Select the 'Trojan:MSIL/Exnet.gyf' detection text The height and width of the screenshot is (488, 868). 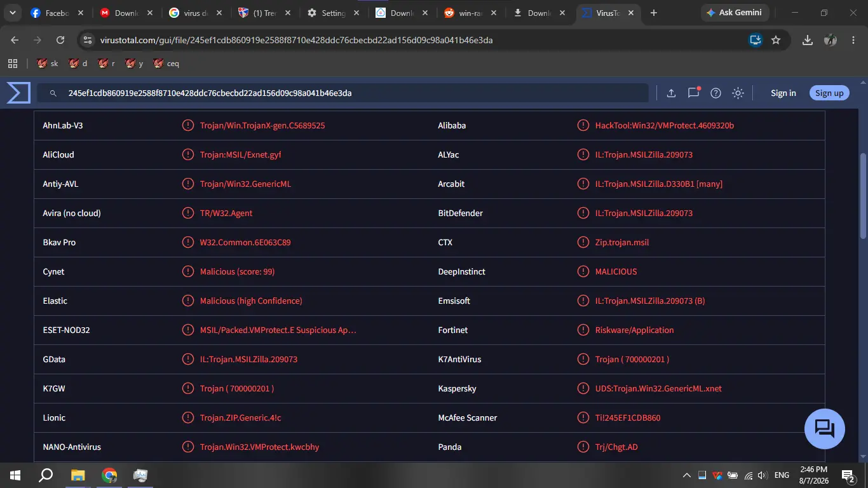click(x=241, y=154)
